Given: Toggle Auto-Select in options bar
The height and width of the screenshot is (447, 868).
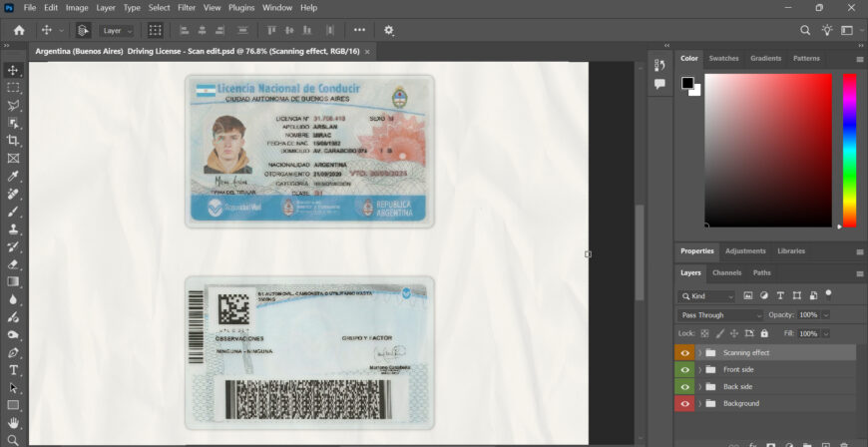Looking at the screenshot, I should pyautogui.click(x=83, y=31).
